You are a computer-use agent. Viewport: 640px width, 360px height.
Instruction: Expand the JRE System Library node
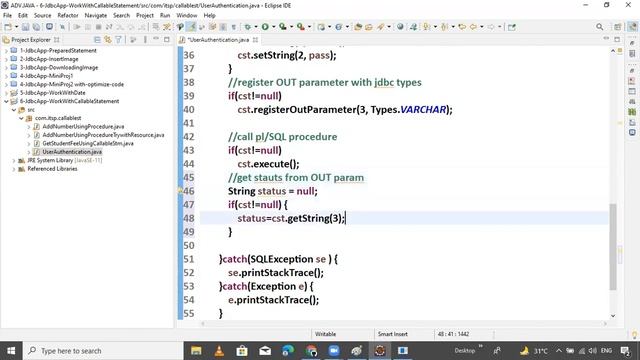point(14,160)
